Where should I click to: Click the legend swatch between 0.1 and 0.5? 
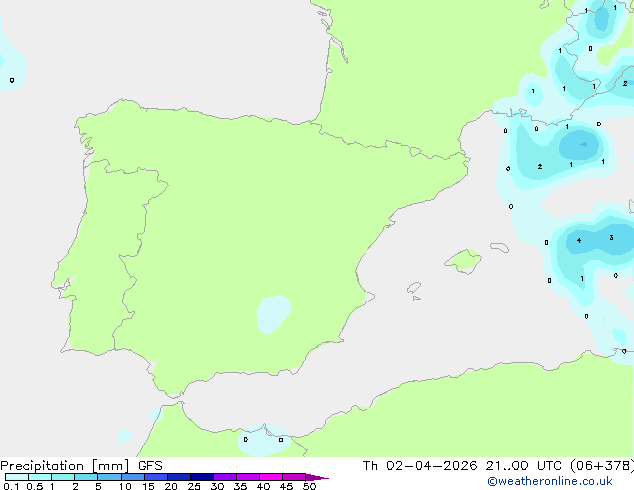[x=17, y=477]
